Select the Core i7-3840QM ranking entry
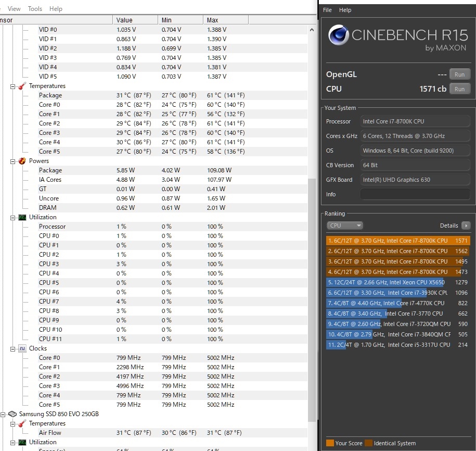Viewport: 476px width, 451px height. (x=398, y=334)
